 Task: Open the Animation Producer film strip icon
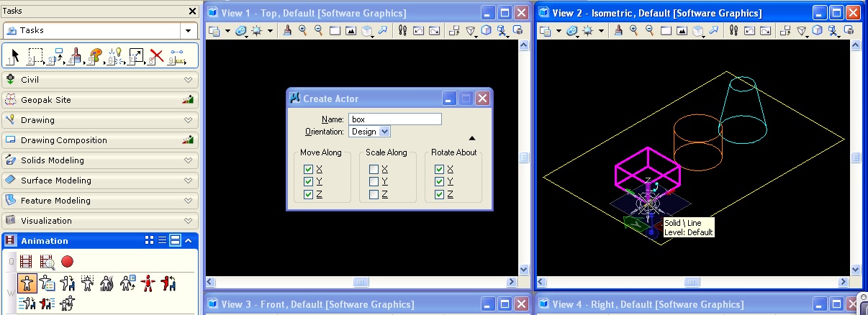[x=27, y=262]
